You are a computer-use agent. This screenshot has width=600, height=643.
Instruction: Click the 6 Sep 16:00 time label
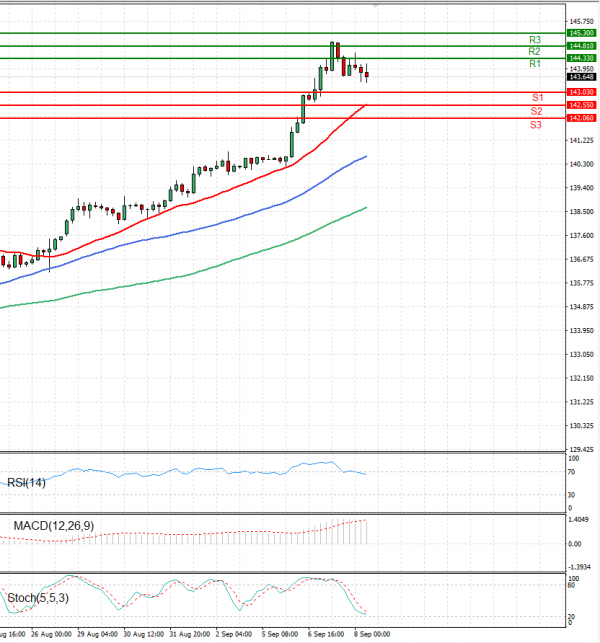tap(326, 634)
